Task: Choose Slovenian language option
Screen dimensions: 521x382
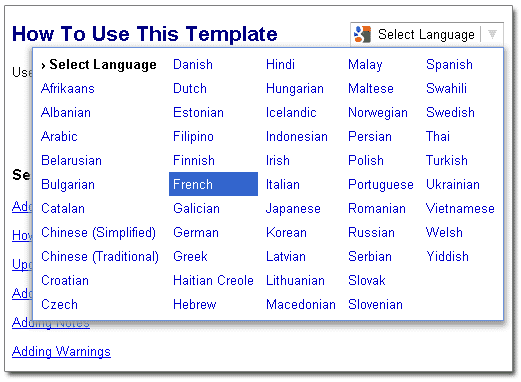Action: 375,304
